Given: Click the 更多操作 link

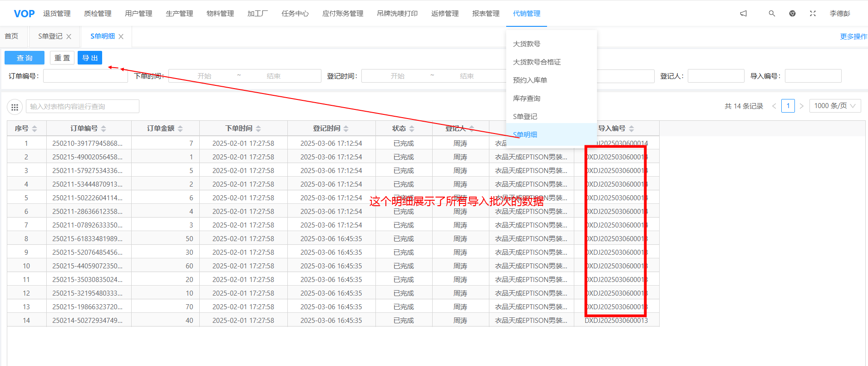Looking at the screenshot, I should point(853,37).
